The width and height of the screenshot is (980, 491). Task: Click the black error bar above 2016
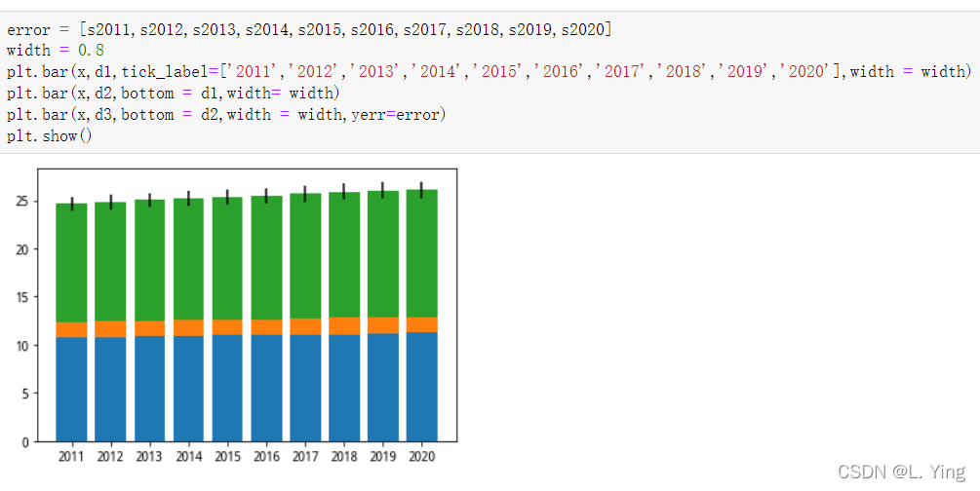coord(266,196)
